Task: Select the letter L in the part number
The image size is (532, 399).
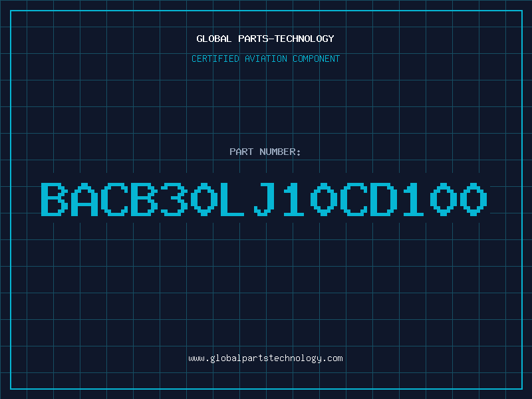Action: click(x=232, y=199)
